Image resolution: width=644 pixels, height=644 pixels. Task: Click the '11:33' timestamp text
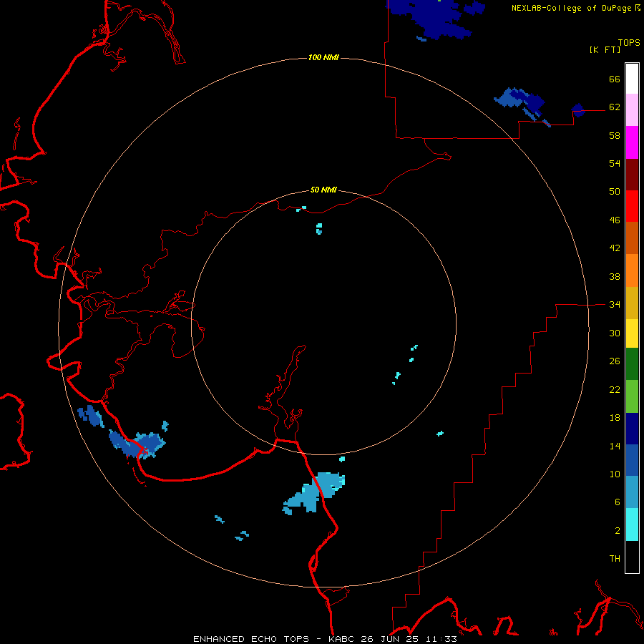pyautogui.click(x=440, y=639)
